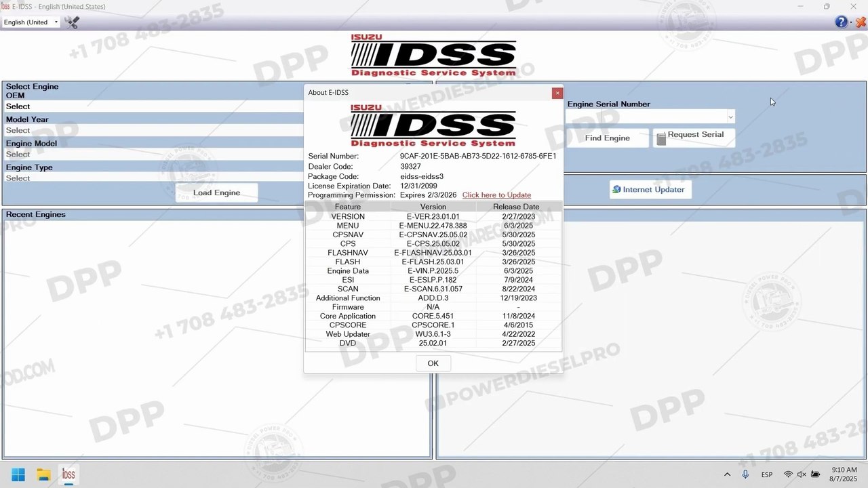Image resolution: width=868 pixels, height=488 pixels.
Task: Click version cell E-CPS.25.05.02
Action: 433,244
